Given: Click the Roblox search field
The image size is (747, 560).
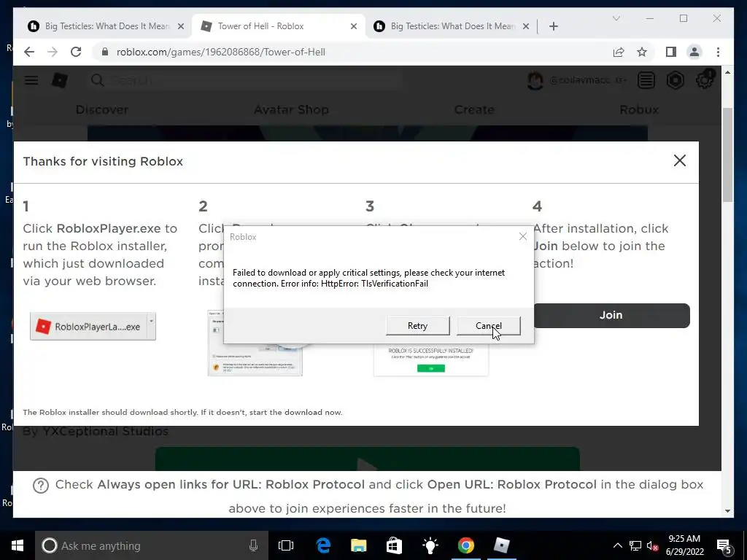Looking at the screenshot, I should [245, 80].
